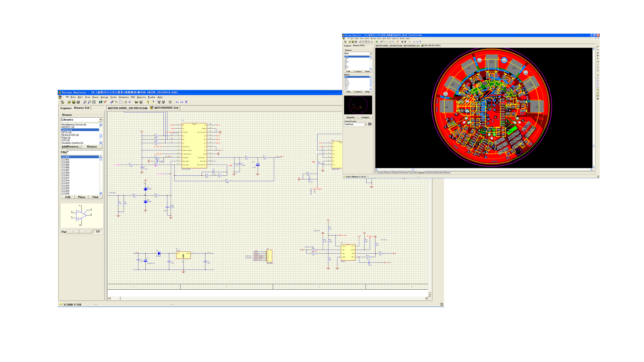Select MOSFET.LIB in library list
644x362 pixels.
80,127
